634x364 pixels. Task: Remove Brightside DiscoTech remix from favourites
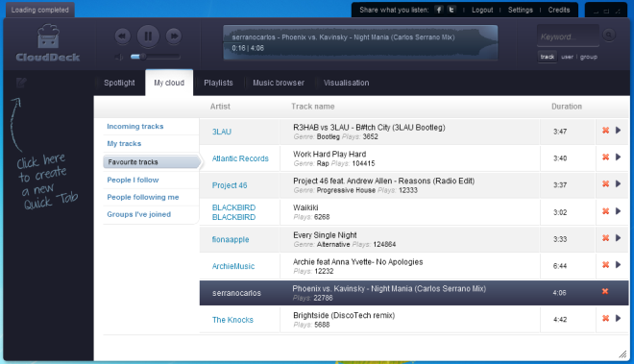point(605,318)
